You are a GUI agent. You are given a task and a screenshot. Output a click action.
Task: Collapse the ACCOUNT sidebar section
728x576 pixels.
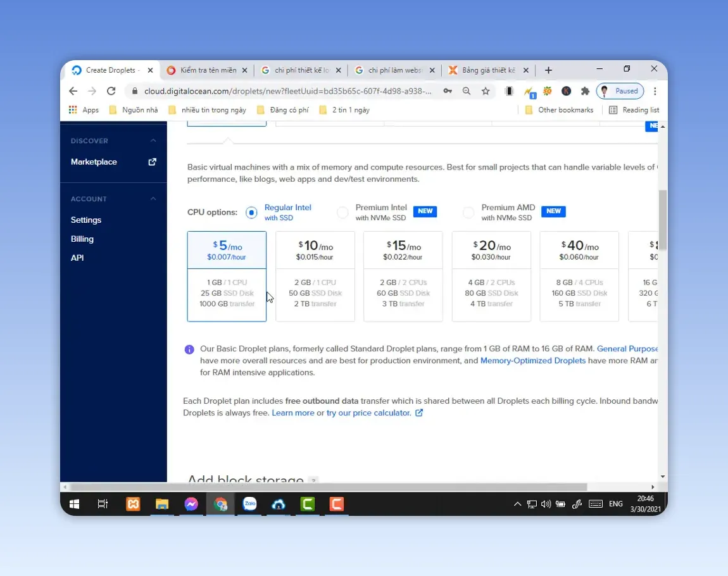click(153, 199)
